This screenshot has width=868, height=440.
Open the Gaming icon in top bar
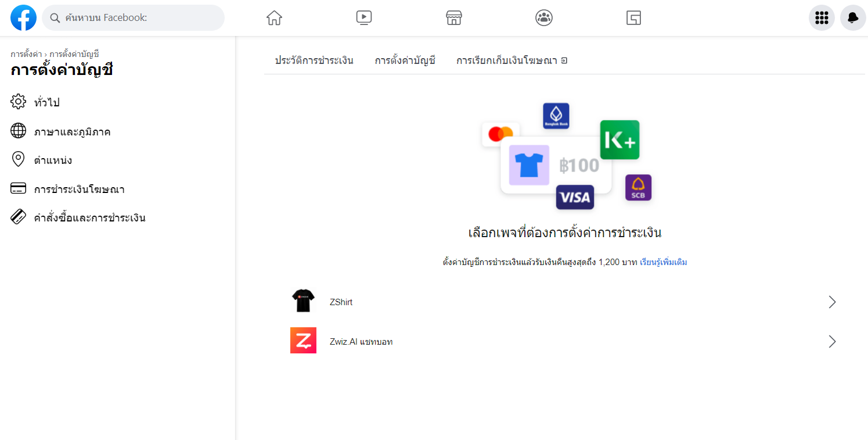click(x=633, y=18)
